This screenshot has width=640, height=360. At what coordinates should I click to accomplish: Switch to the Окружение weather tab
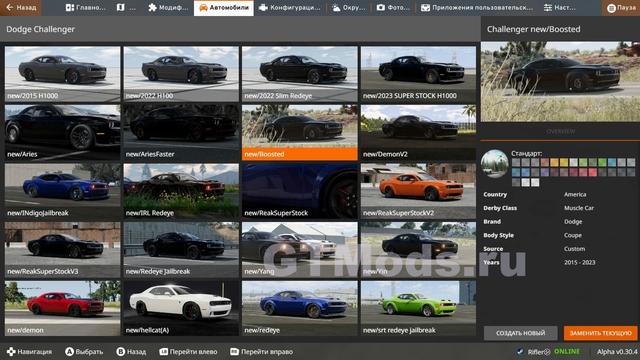(348, 8)
